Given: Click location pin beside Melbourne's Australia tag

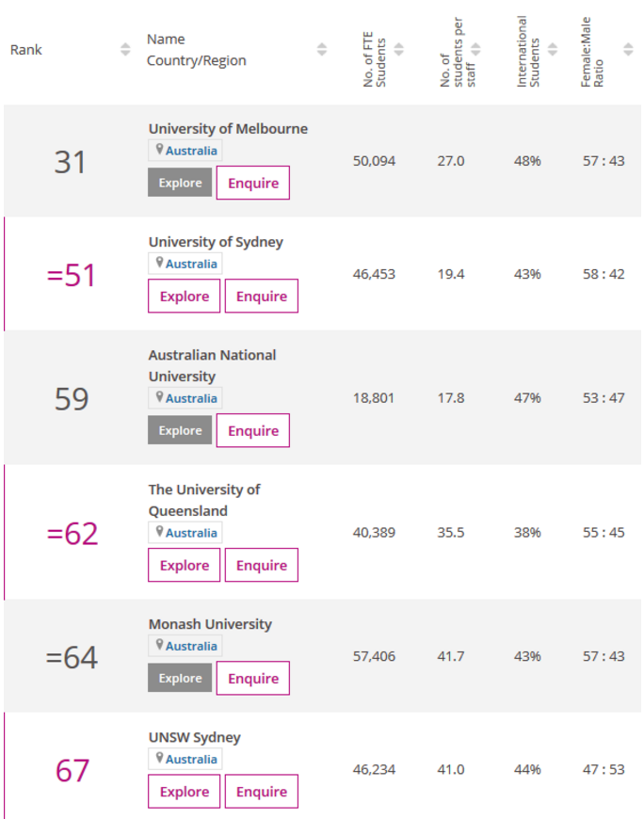Looking at the screenshot, I should pyautogui.click(x=160, y=150).
